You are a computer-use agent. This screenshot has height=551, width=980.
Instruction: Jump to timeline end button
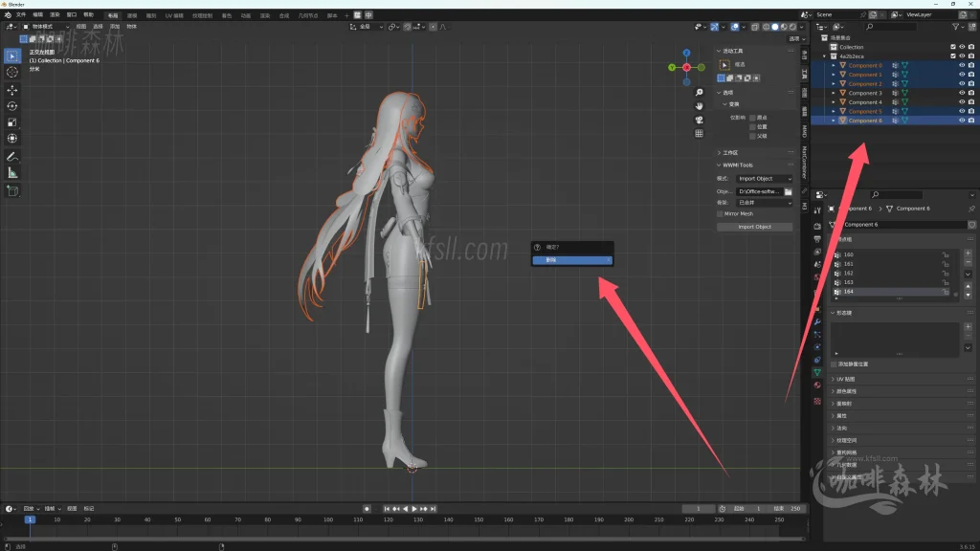point(434,509)
